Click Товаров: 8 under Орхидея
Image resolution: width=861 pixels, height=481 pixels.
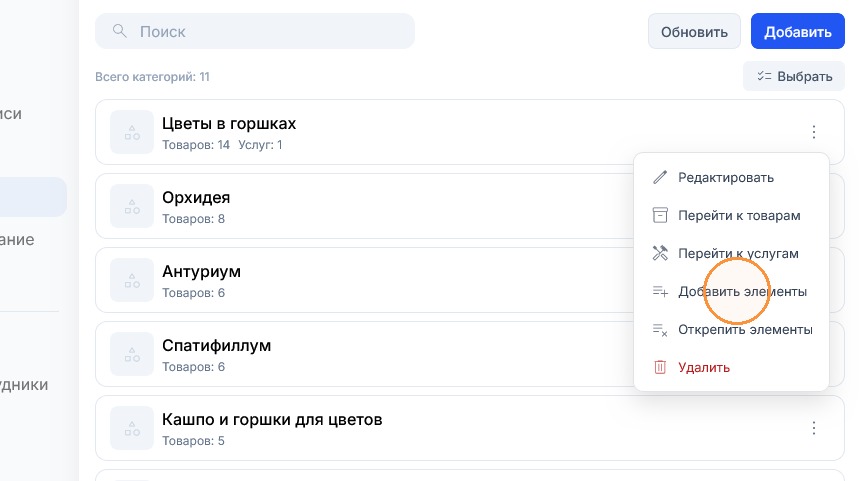pos(193,219)
